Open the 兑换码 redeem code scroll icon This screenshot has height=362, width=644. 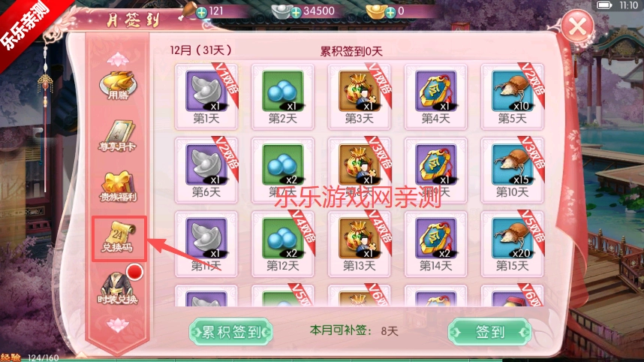click(x=119, y=237)
